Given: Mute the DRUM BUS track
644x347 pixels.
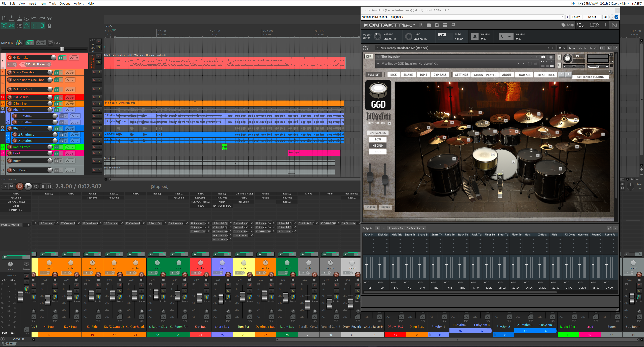Looking at the screenshot, I should click(x=94, y=97).
